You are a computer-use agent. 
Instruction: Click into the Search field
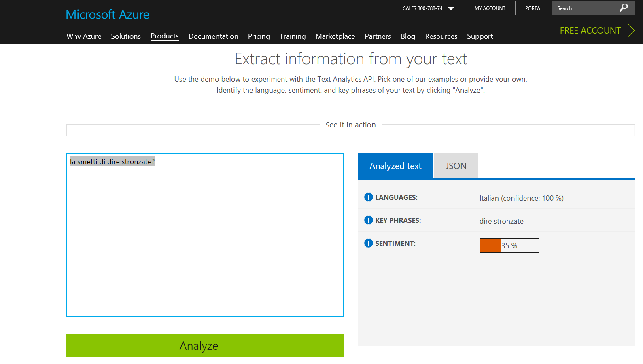tap(585, 8)
